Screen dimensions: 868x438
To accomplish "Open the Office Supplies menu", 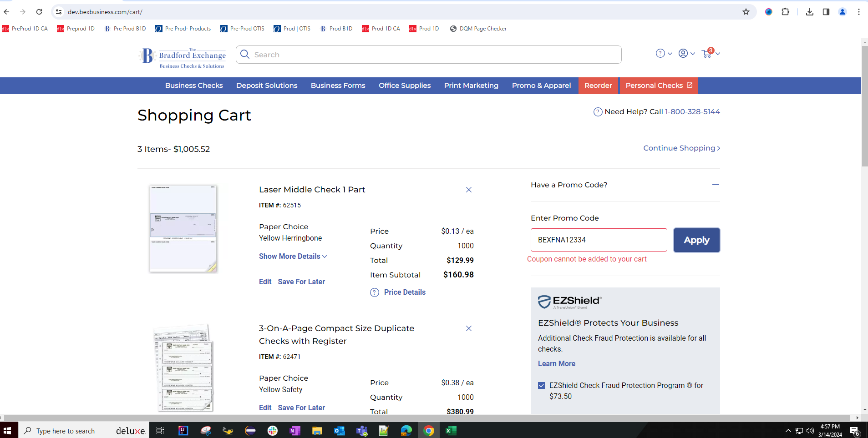I will click(x=405, y=86).
